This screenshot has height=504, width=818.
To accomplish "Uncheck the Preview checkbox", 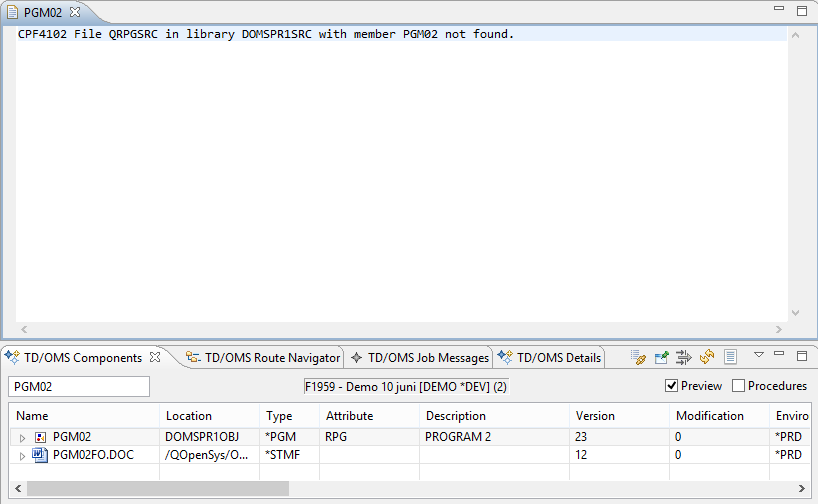I will coord(671,386).
